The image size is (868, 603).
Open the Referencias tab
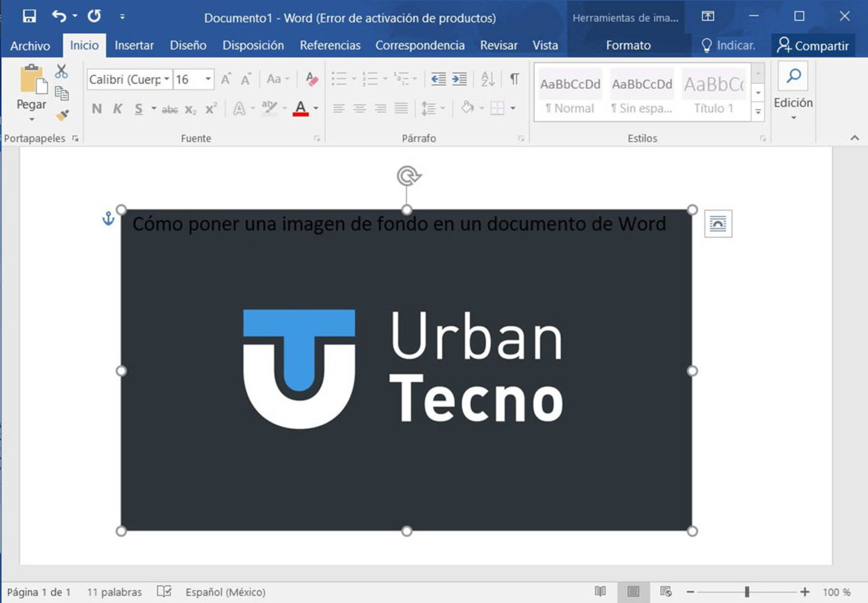click(x=330, y=45)
